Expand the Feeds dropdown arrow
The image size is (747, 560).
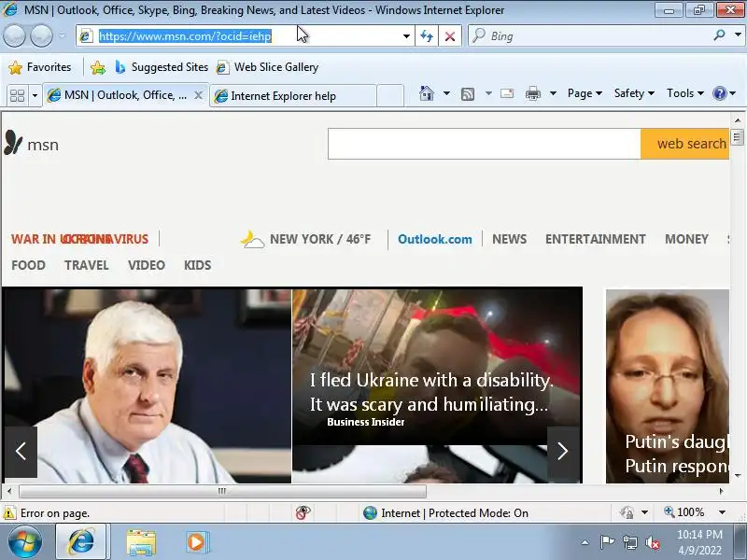pyautogui.click(x=488, y=93)
